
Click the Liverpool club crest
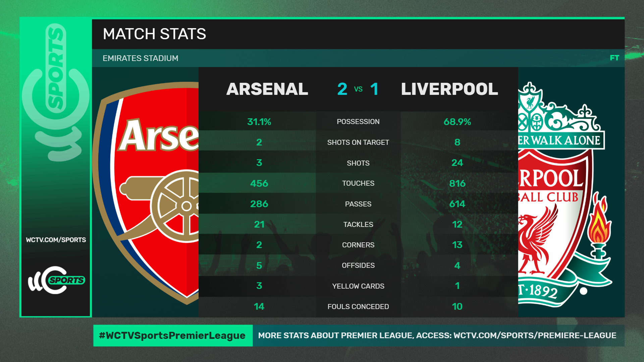point(565,194)
